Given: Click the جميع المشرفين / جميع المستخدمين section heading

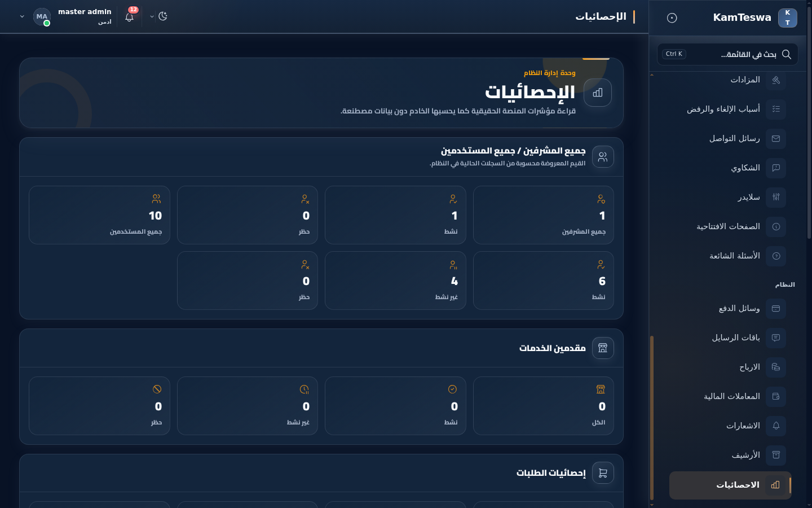Looking at the screenshot, I should click(513, 151).
